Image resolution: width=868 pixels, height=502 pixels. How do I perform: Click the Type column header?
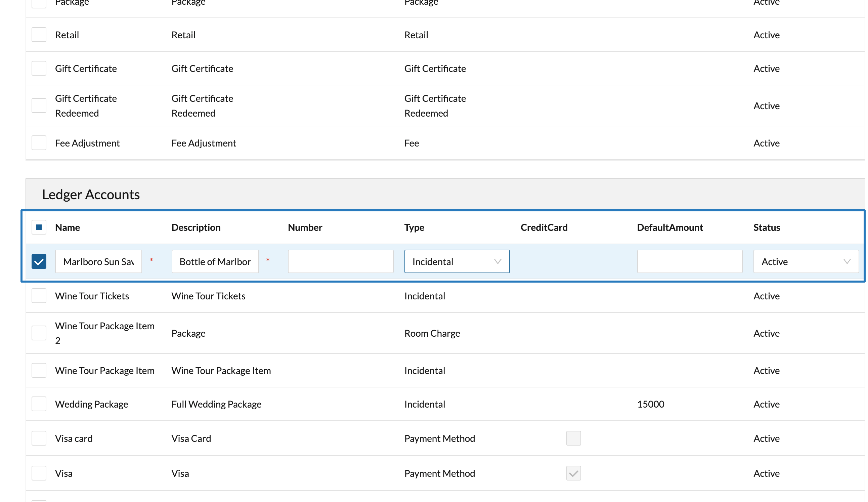click(414, 227)
